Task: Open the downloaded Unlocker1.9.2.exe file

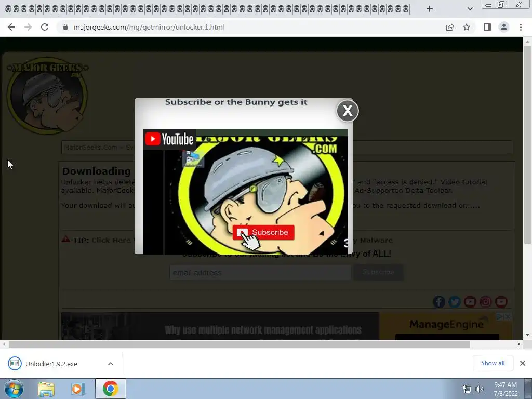Action: (51, 364)
